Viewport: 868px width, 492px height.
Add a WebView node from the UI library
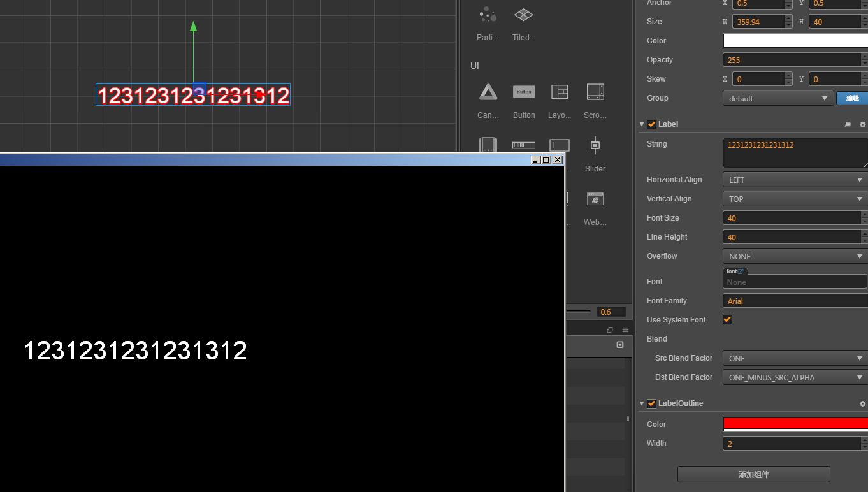tap(595, 199)
